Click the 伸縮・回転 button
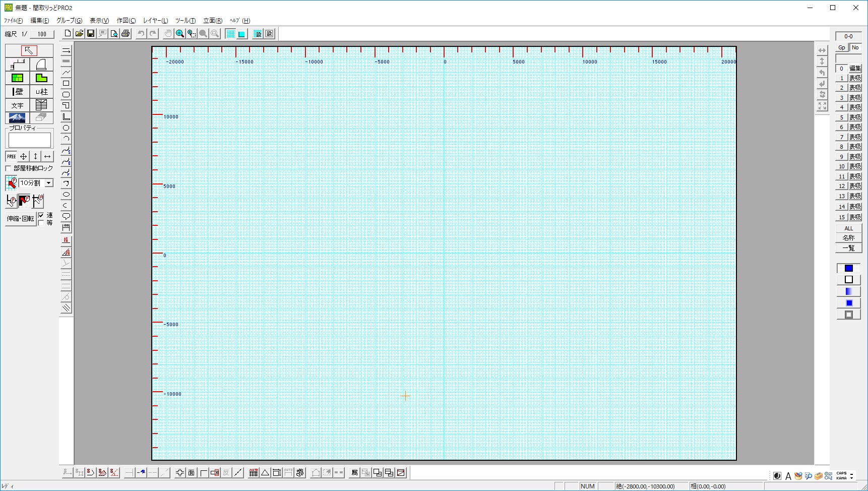Image resolution: width=868 pixels, height=491 pixels. (21, 219)
